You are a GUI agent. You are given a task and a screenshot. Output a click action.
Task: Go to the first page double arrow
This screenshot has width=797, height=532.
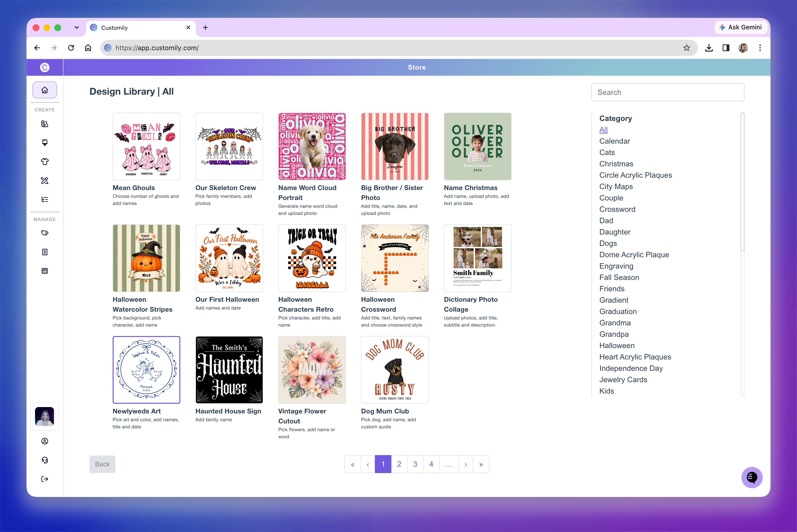point(353,464)
